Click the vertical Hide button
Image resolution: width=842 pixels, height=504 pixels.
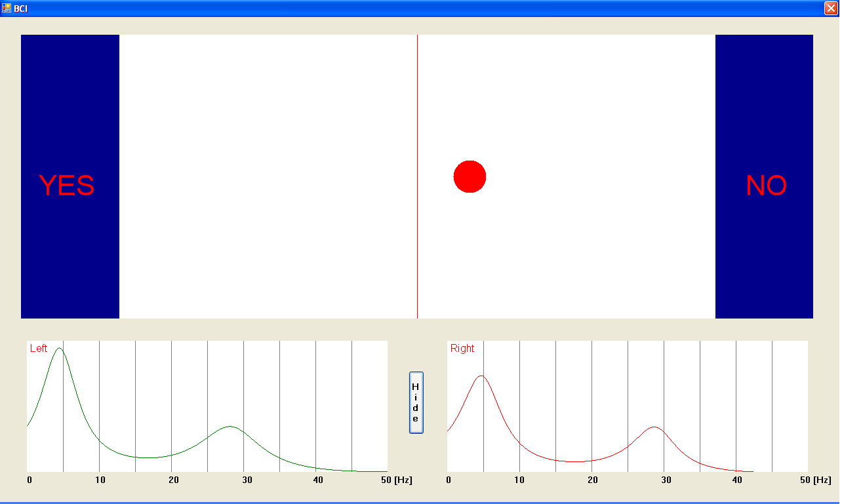point(416,402)
